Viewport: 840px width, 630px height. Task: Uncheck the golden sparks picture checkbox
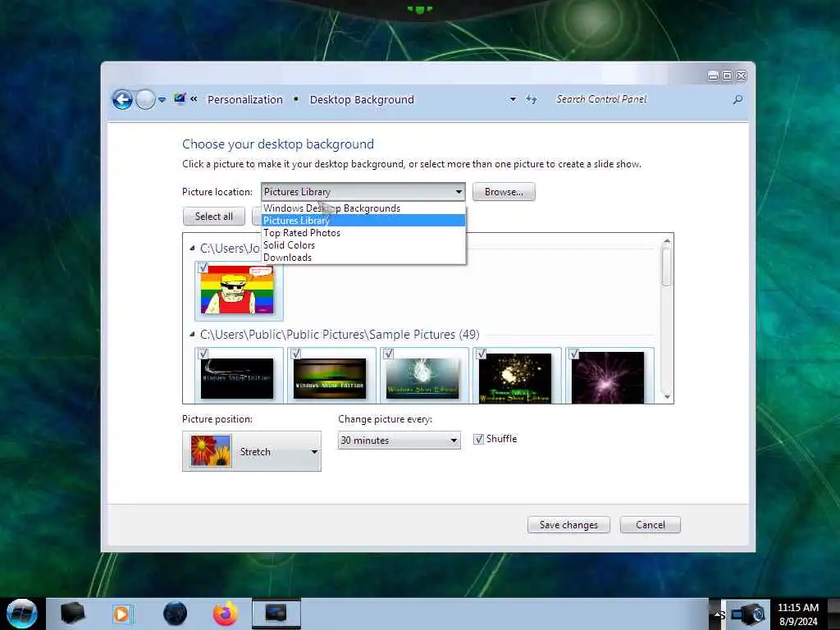[481, 354]
